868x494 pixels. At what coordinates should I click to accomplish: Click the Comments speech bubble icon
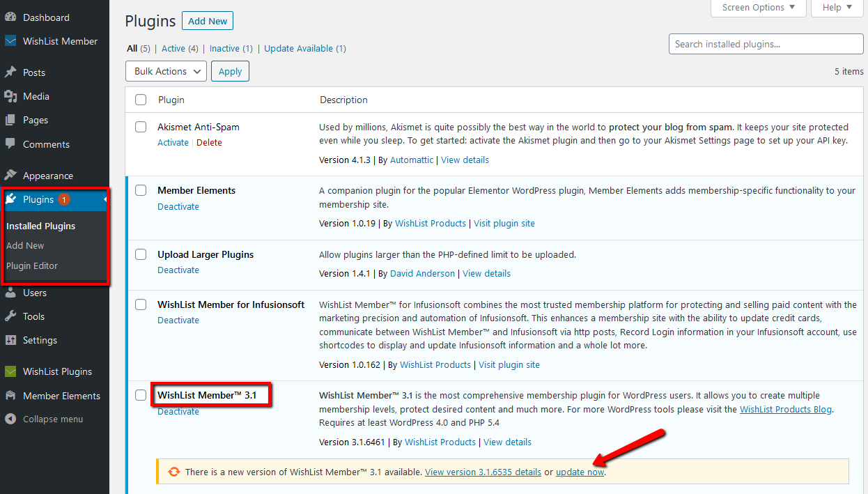coord(10,144)
